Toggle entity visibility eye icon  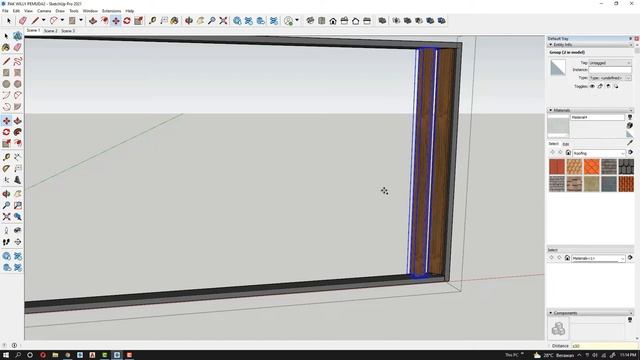tap(592, 86)
